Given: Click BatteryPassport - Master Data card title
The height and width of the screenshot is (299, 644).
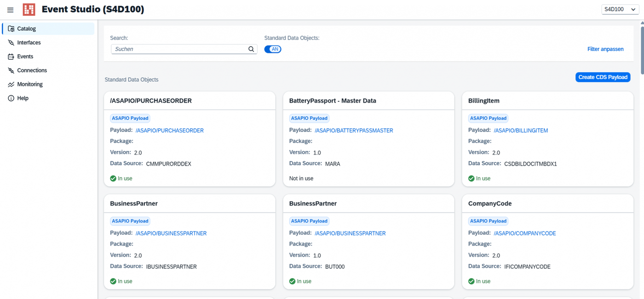Looking at the screenshot, I should click(333, 101).
